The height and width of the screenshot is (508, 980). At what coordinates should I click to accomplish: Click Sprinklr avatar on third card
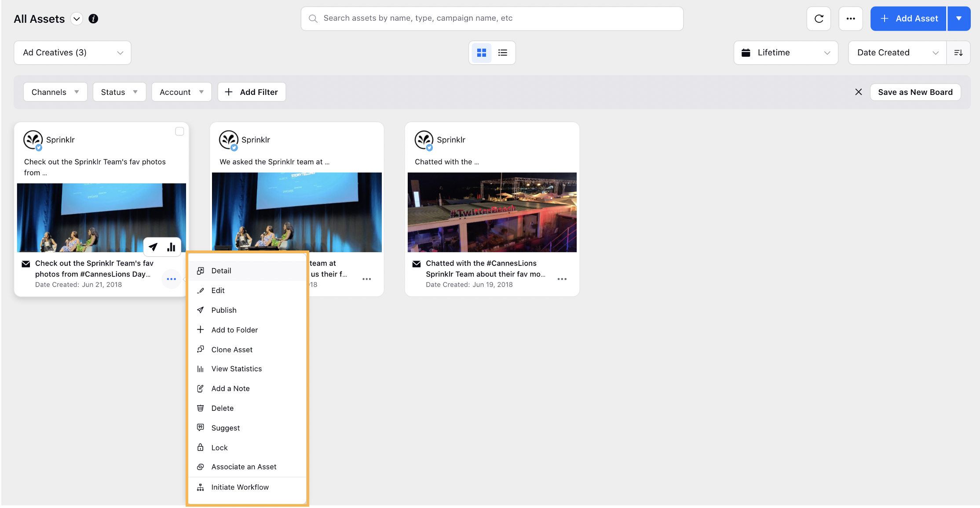[x=424, y=140]
